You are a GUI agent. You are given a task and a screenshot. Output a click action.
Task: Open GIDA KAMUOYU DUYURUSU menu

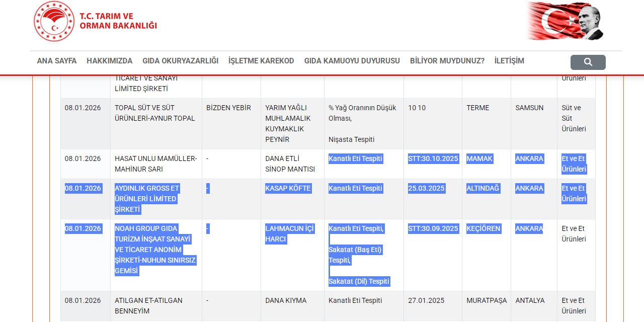(x=352, y=61)
